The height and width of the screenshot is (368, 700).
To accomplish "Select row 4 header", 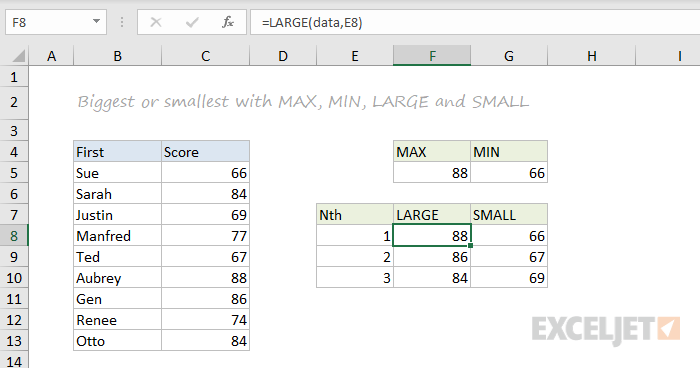I will coord(14,152).
